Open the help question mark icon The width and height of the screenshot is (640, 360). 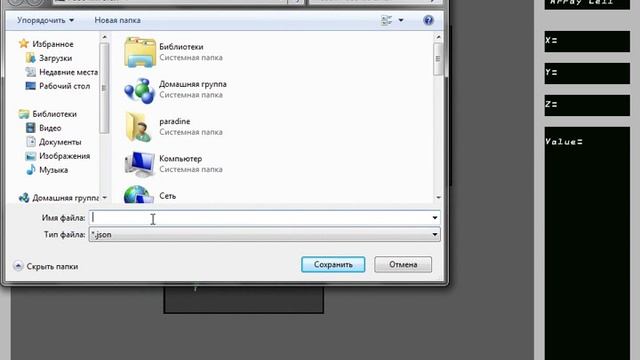coord(428,20)
